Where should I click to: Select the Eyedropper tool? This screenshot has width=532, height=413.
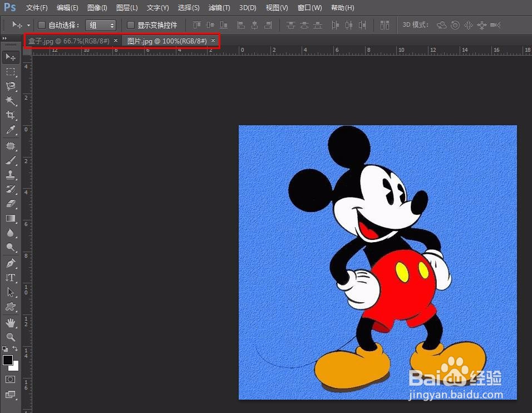11,130
